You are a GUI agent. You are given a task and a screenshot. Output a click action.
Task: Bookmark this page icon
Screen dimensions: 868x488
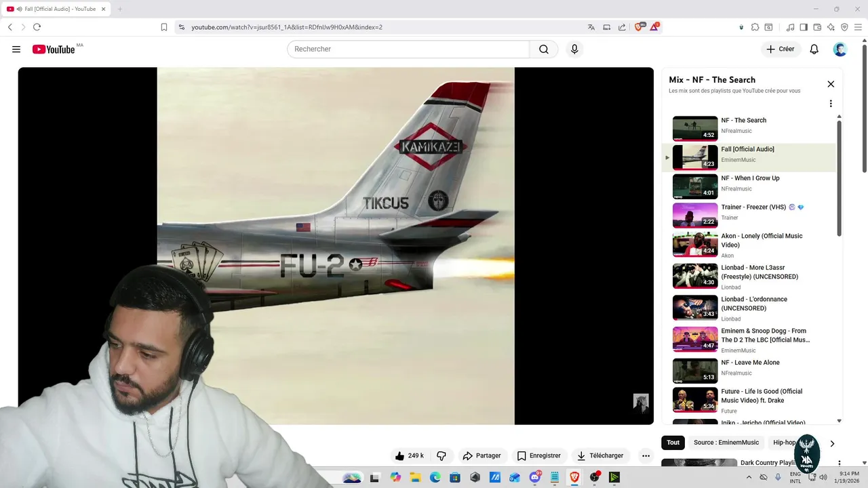164,27
